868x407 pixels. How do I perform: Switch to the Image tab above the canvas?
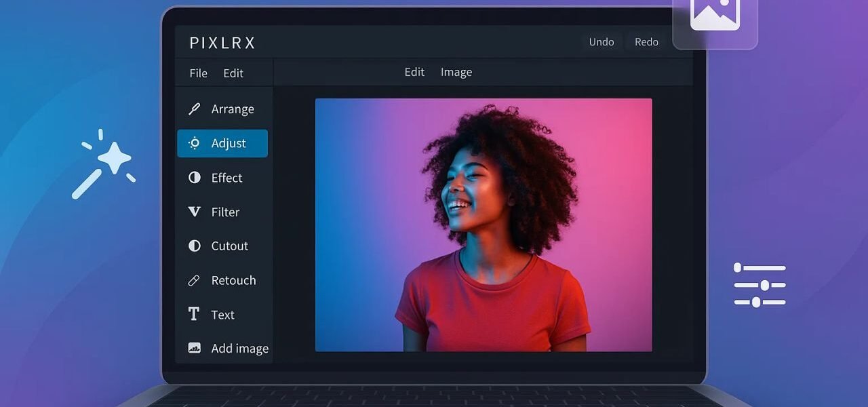coord(456,71)
